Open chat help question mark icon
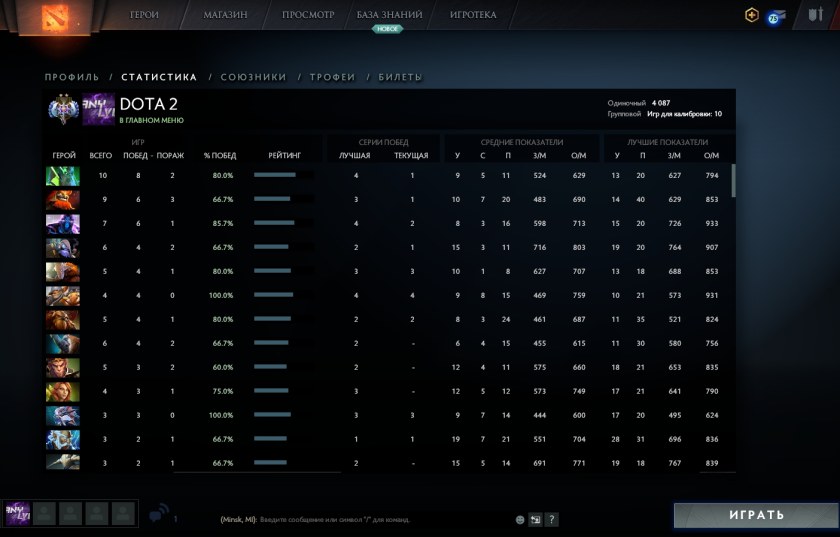840x537 pixels. click(551, 519)
